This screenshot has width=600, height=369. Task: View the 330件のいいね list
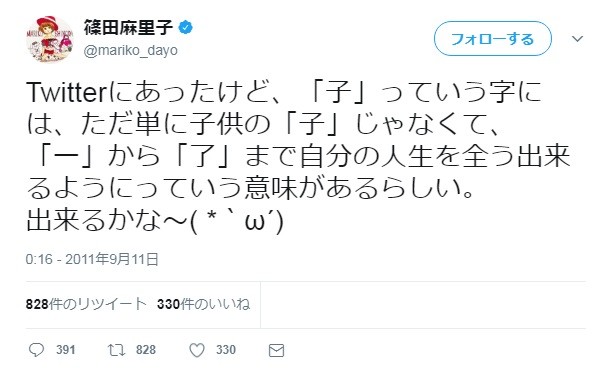tap(203, 304)
